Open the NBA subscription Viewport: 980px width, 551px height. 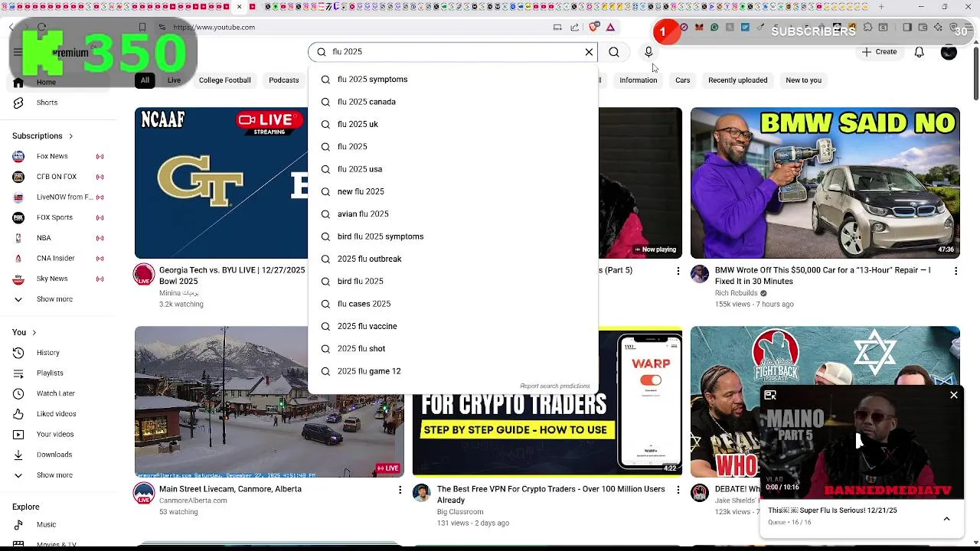[x=57, y=238]
